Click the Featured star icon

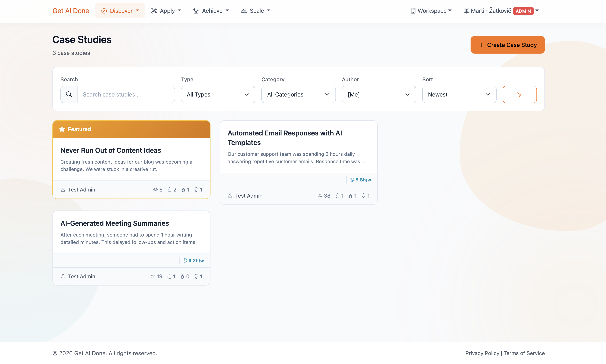62,129
